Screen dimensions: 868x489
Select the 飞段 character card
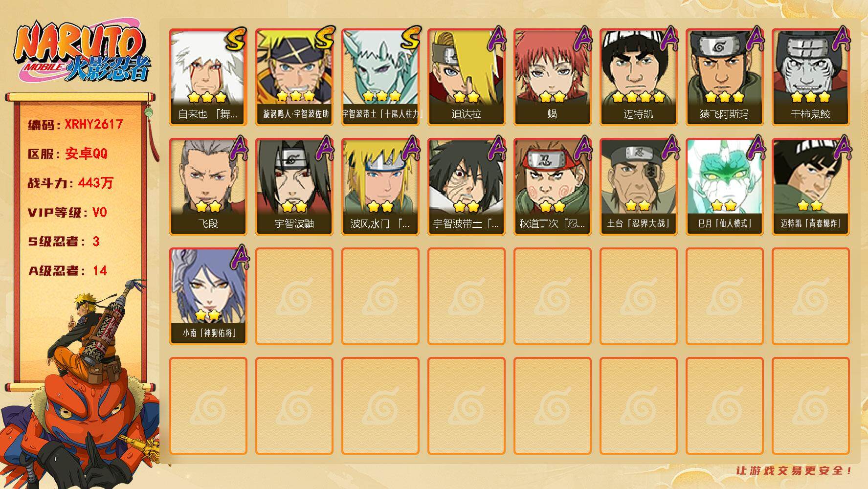tap(208, 187)
